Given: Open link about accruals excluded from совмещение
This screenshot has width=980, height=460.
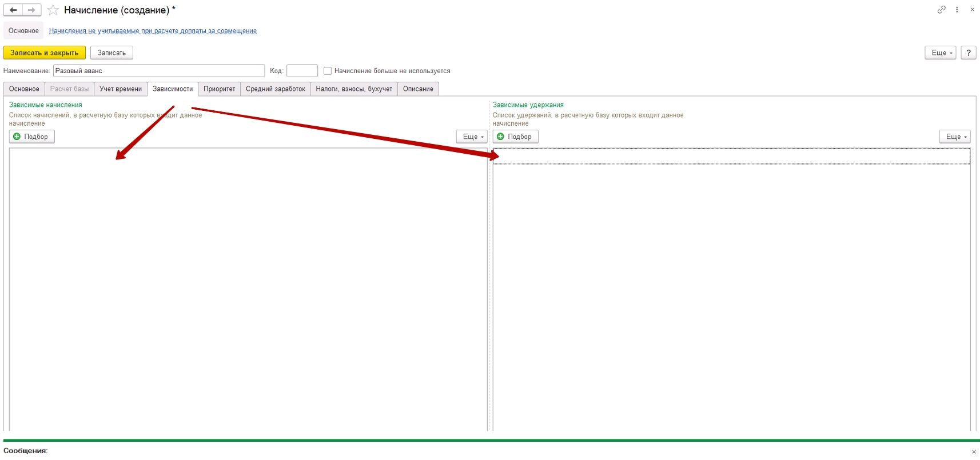Looking at the screenshot, I should (x=153, y=31).
